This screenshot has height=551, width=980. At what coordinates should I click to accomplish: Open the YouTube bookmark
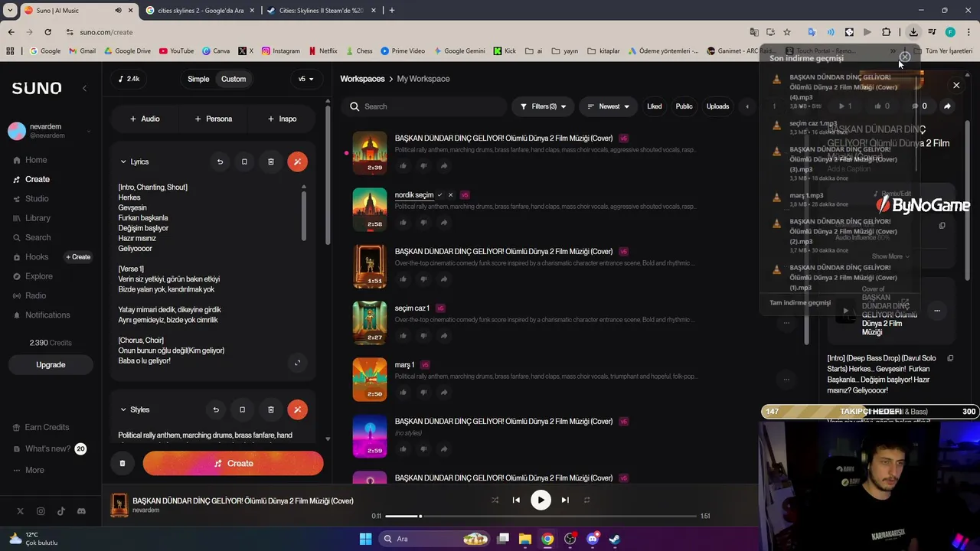(176, 51)
